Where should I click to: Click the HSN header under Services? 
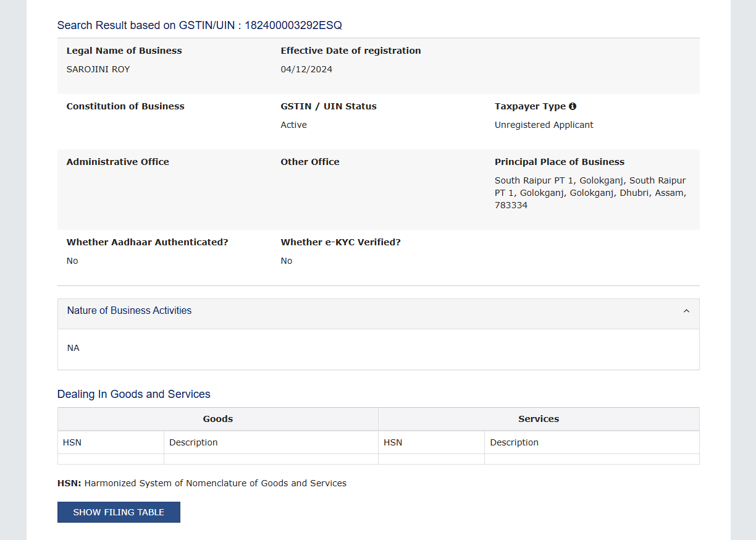click(393, 442)
